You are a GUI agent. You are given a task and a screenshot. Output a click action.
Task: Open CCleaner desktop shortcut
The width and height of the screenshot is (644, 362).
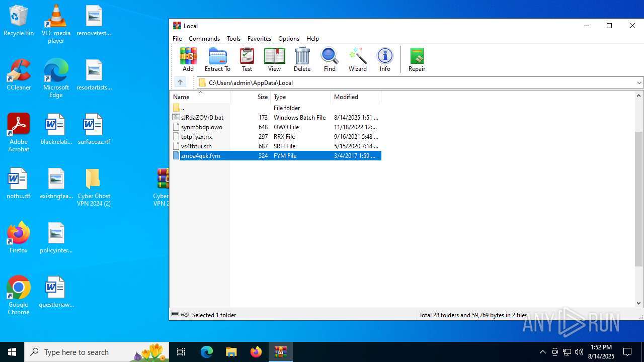click(19, 75)
